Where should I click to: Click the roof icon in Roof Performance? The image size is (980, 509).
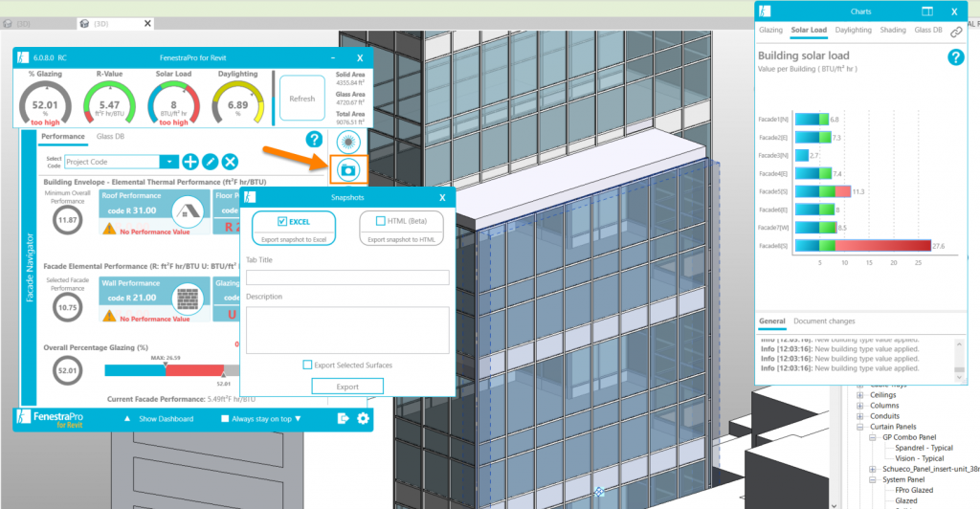tap(188, 211)
